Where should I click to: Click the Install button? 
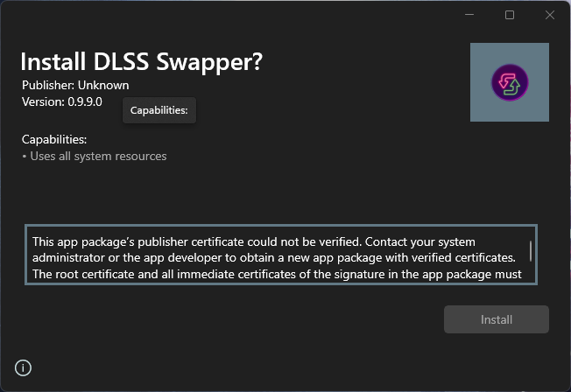click(496, 319)
